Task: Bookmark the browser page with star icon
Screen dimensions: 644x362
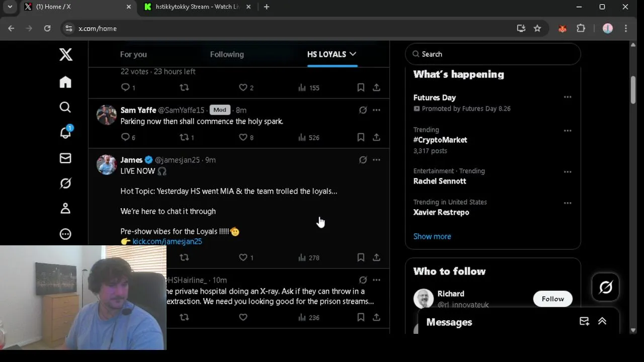Action: click(x=537, y=29)
